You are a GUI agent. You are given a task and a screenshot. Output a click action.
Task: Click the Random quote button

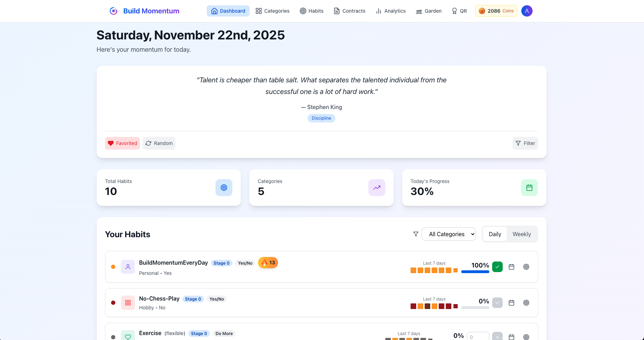click(159, 143)
